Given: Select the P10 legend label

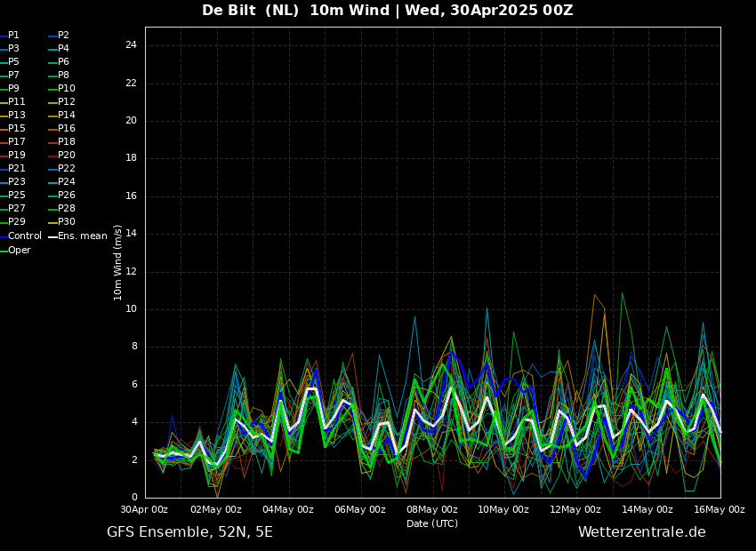Looking at the screenshot, I should [67, 89].
